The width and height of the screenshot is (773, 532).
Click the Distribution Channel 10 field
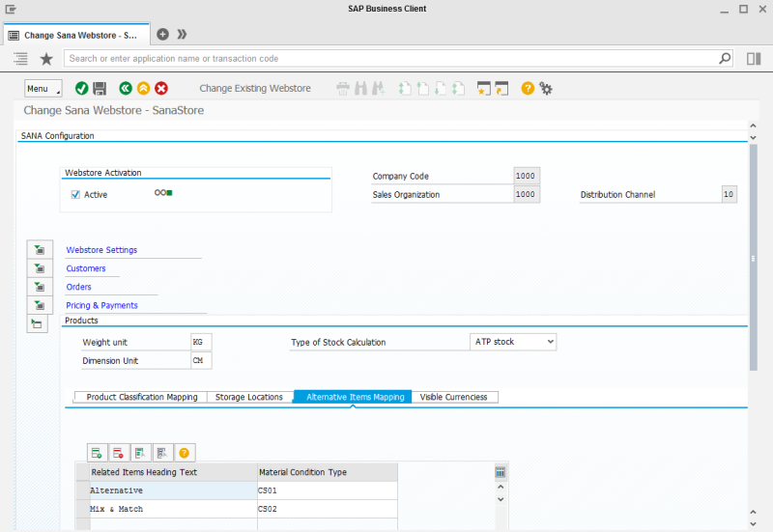click(x=730, y=195)
